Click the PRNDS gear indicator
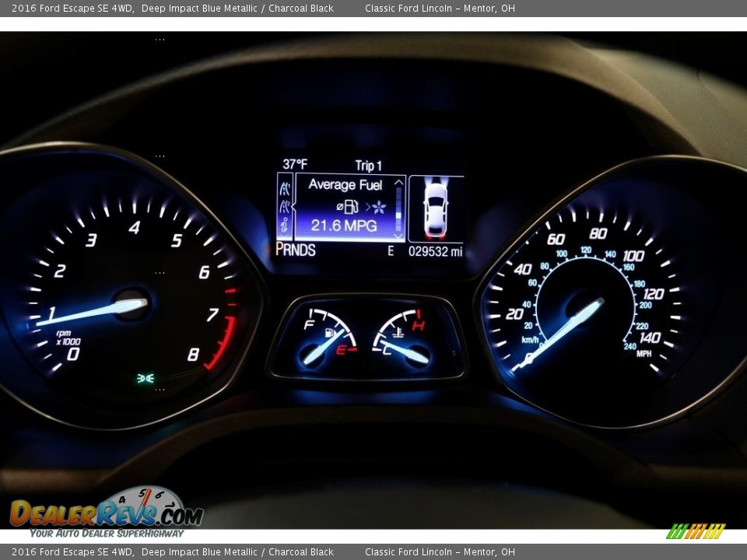This screenshot has width=747, height=560. (296, 250)
